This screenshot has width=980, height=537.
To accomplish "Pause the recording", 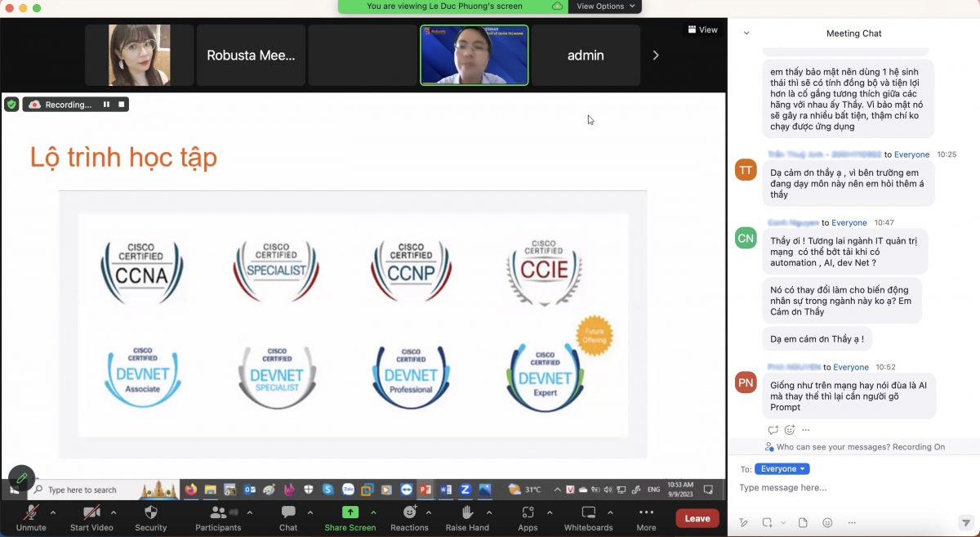I will [x=106, y=105].
